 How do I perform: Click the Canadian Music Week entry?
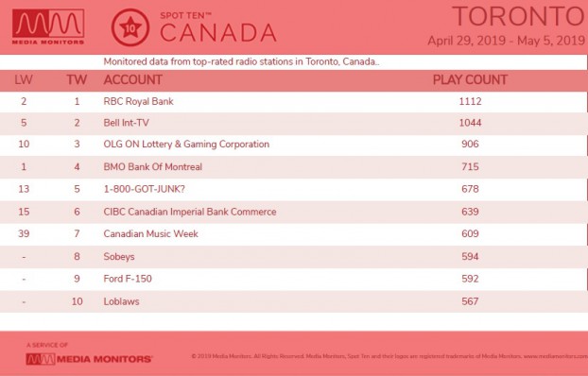click(150, 234)
